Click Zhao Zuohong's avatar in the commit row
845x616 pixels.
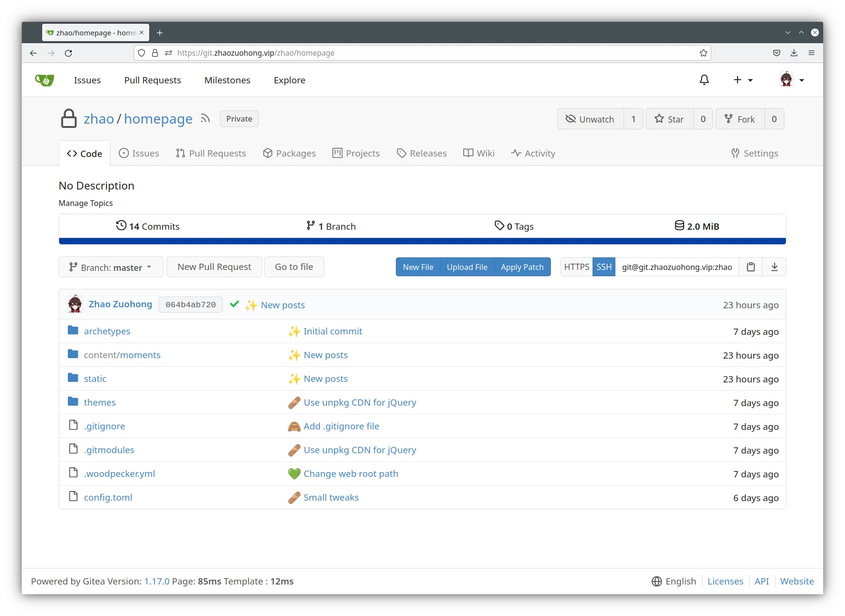[x=75, y=304]
